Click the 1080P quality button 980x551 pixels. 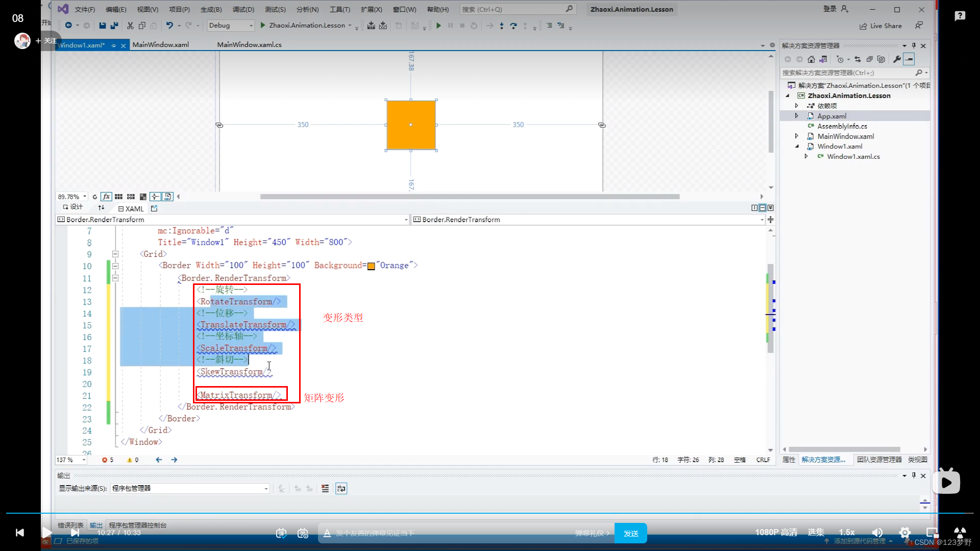776,533
